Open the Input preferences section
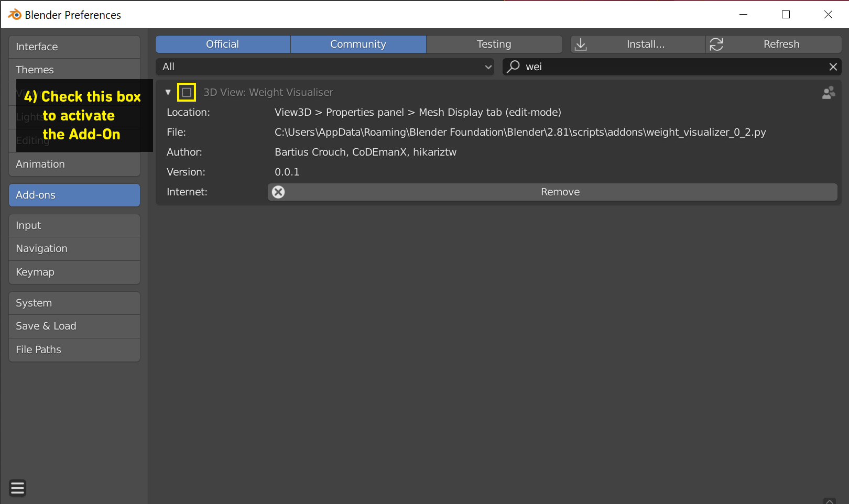Screen dimensions: 849x504 click(74, 225)
